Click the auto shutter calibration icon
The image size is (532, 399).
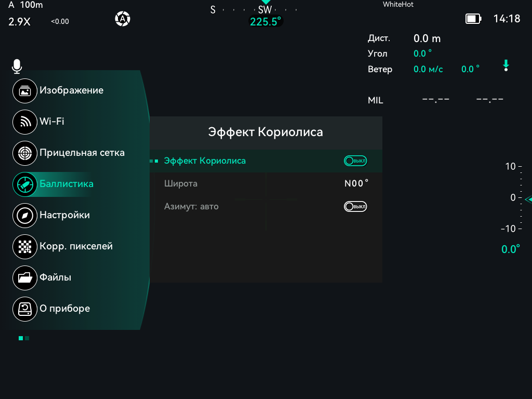(123, 19)
